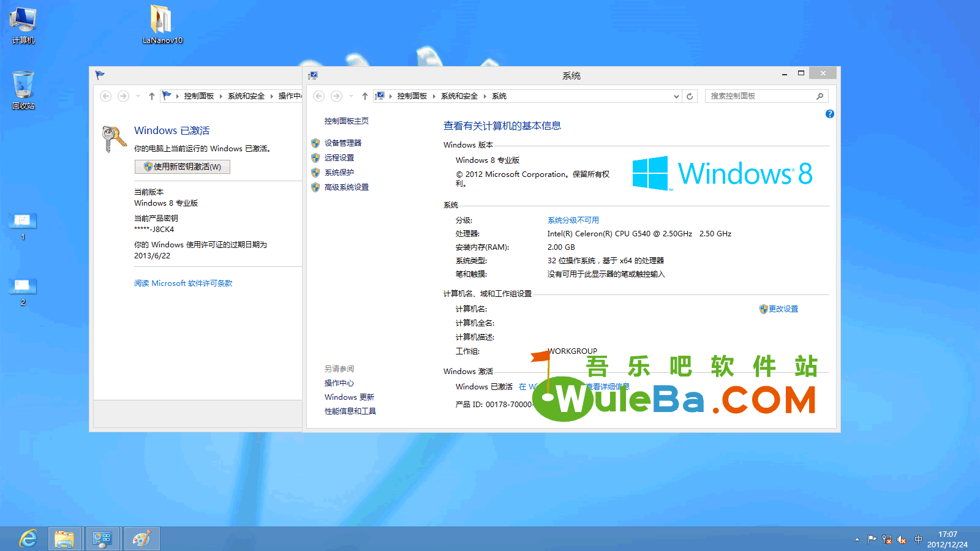Click the help question mark icon in 系统 window
The width and height of the screenshot is (980, 551).
coord(830,114)
